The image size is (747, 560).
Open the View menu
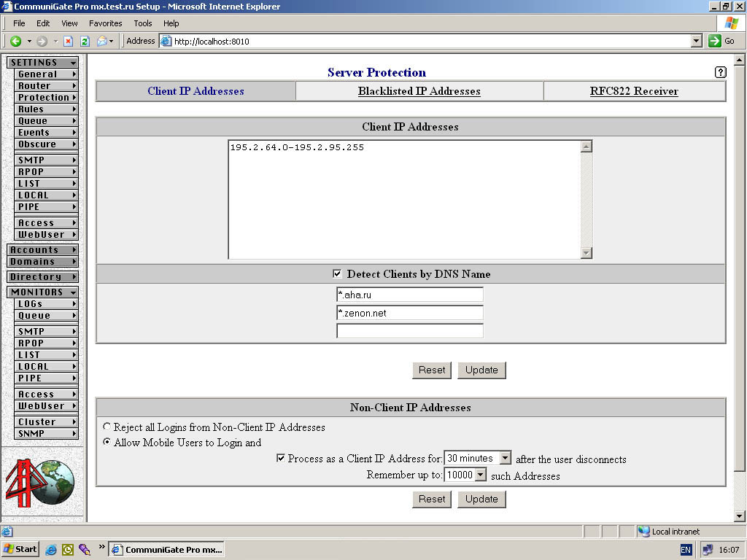(69, 23)
